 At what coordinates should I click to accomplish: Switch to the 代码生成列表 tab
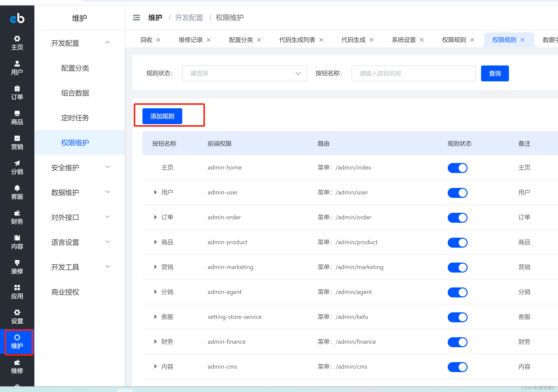[297, 40]
